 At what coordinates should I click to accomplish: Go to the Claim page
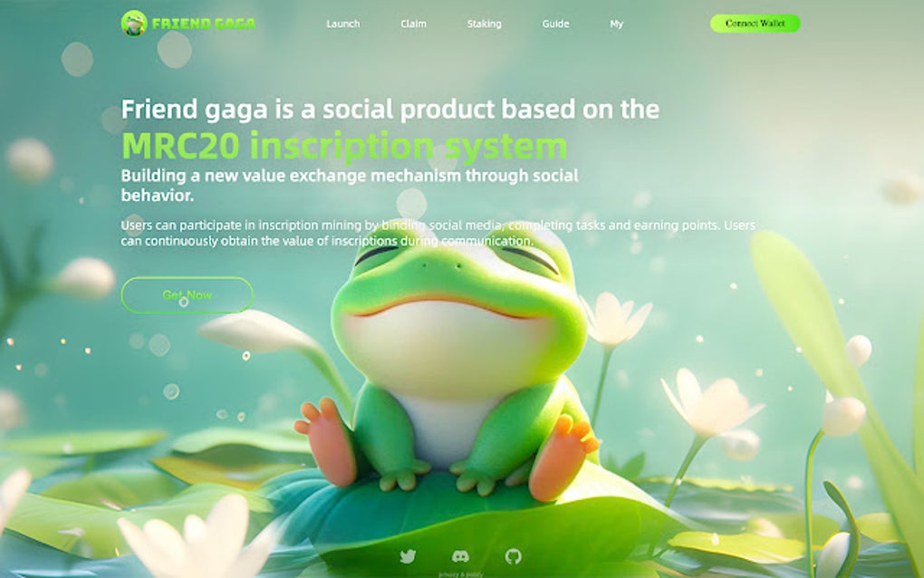[413, 24]
